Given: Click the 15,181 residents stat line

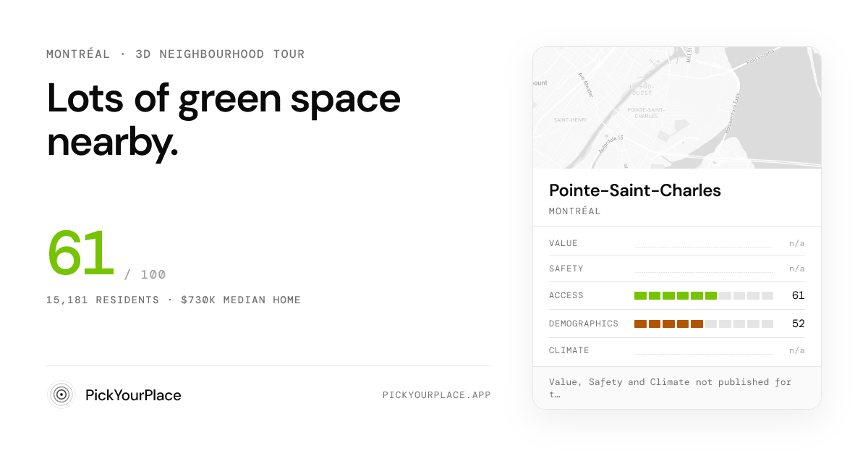Looking at the screenshot, I should 174,300.
